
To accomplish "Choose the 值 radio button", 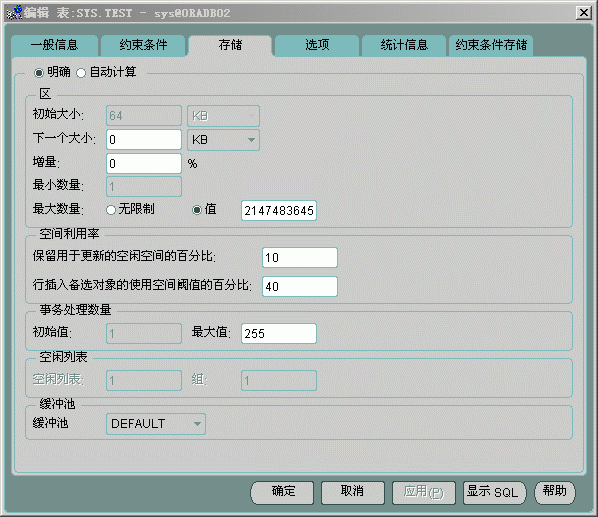I will (197, 210).
